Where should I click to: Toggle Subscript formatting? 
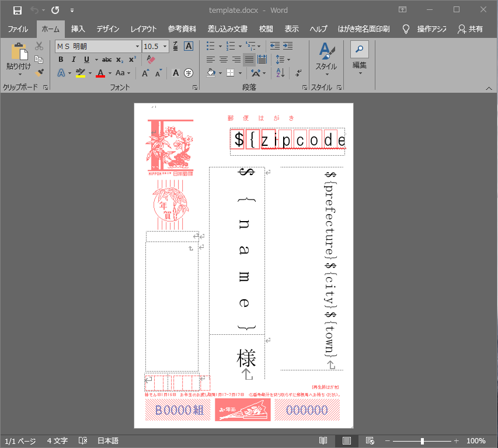pyautogui.click(x=120, y=60)
